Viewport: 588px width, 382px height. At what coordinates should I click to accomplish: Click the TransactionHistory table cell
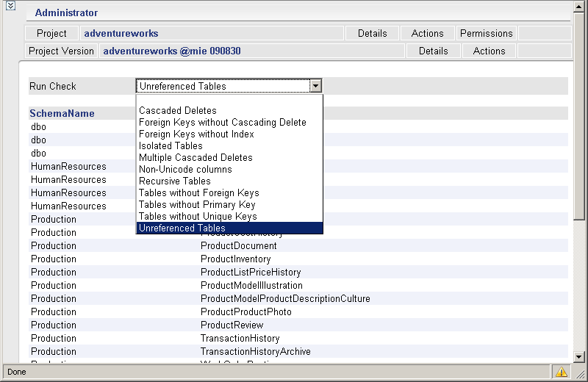pos(240,338)
